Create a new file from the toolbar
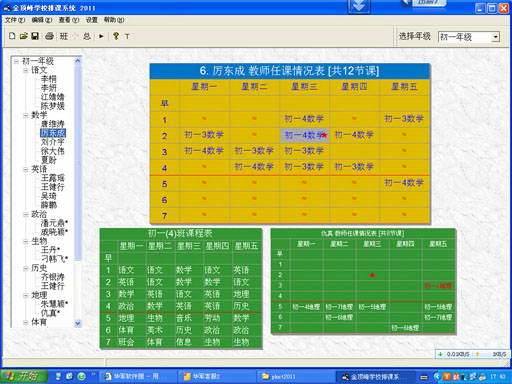The height and width of the screenshot is (384, 512). 12,36
